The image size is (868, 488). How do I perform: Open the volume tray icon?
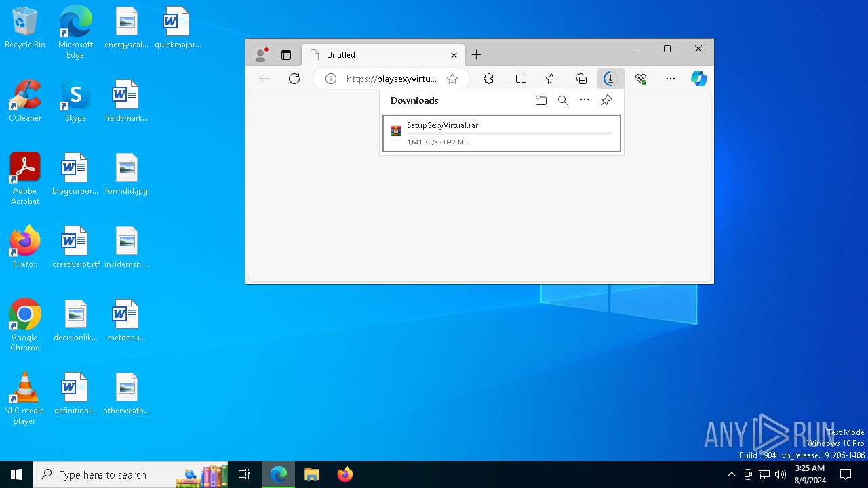781,474
